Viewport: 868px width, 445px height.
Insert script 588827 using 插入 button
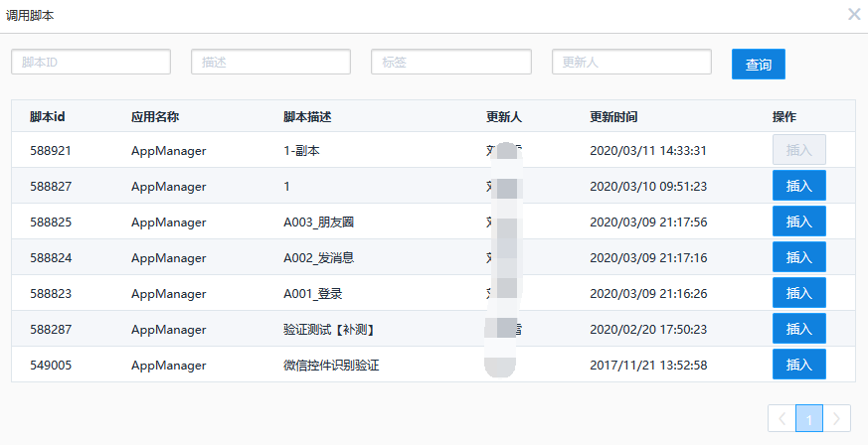coord(798,186)
